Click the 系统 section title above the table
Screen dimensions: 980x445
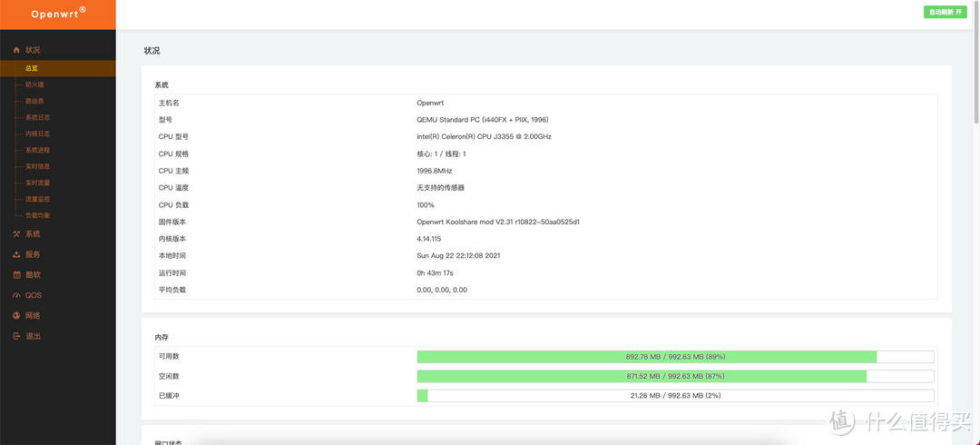coord(162,84)
